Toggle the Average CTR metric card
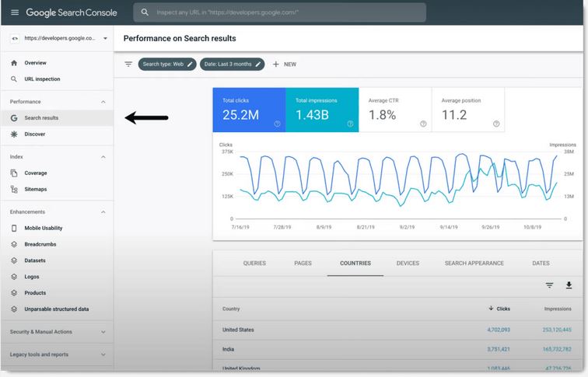Viewport: 588px width, 377px height. 395,110
